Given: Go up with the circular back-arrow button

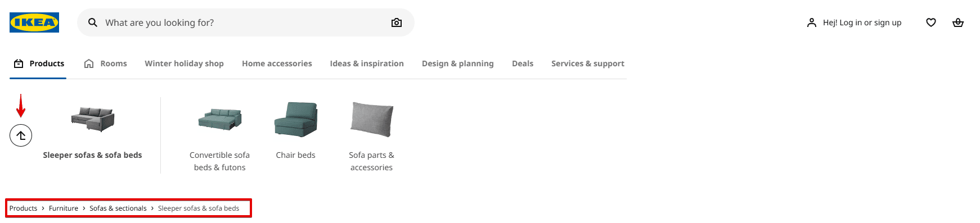Looking at the screenshot, I should click(21, 135).
